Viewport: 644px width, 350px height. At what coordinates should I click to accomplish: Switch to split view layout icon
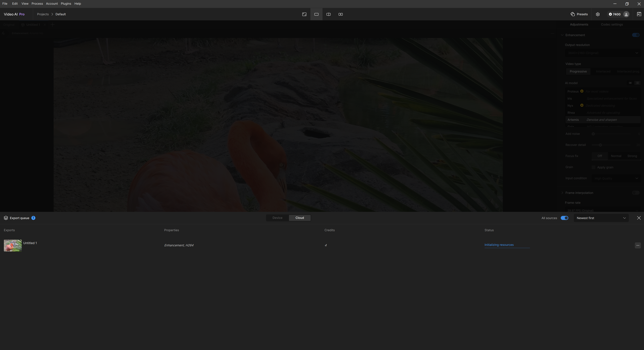tap(329, 14)
